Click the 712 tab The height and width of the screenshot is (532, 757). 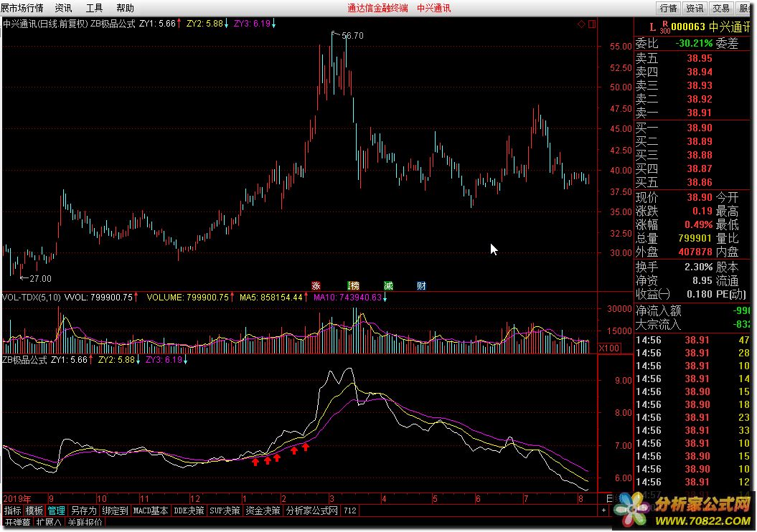pyautogui.click(x=350, y=510)
